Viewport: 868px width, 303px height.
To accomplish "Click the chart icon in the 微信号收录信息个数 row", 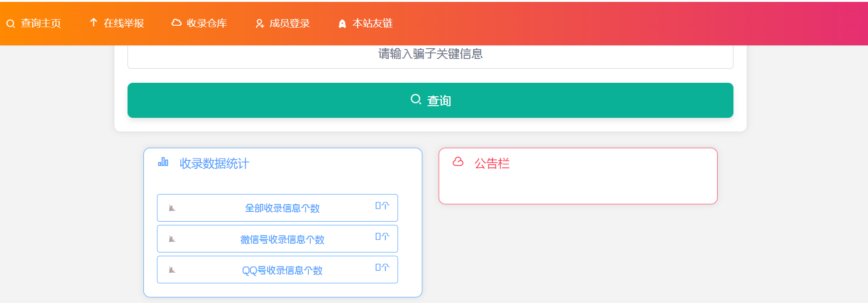I will point(172,238).
